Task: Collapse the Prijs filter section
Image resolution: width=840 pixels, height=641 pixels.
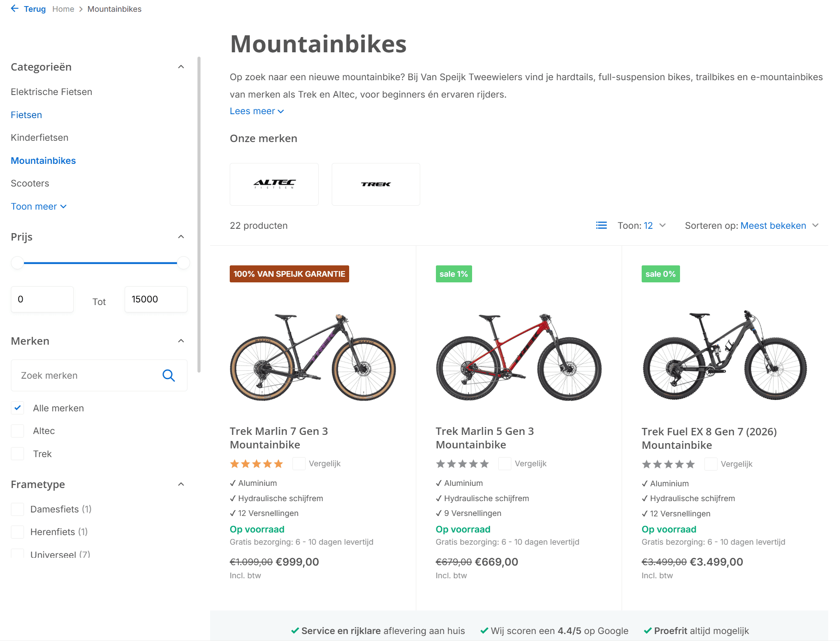Action: tap(181, 237)
